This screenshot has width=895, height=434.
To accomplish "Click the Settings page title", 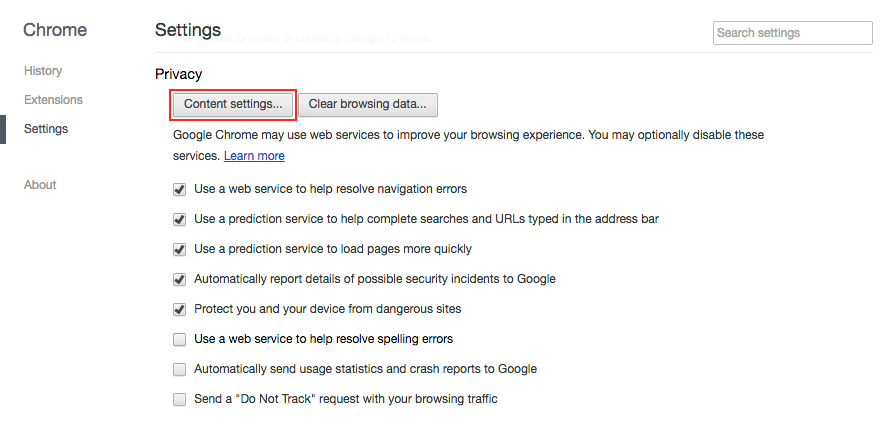I will click(x=188, y=30).
